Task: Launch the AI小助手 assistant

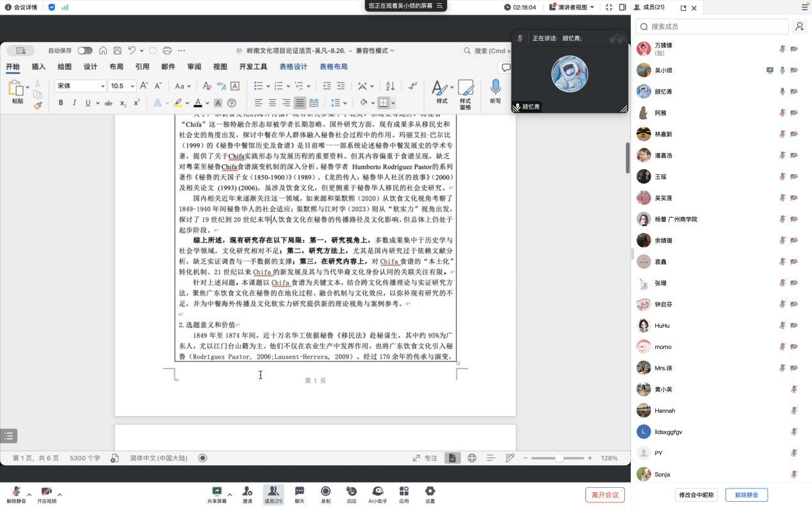Action: point(378,494)
